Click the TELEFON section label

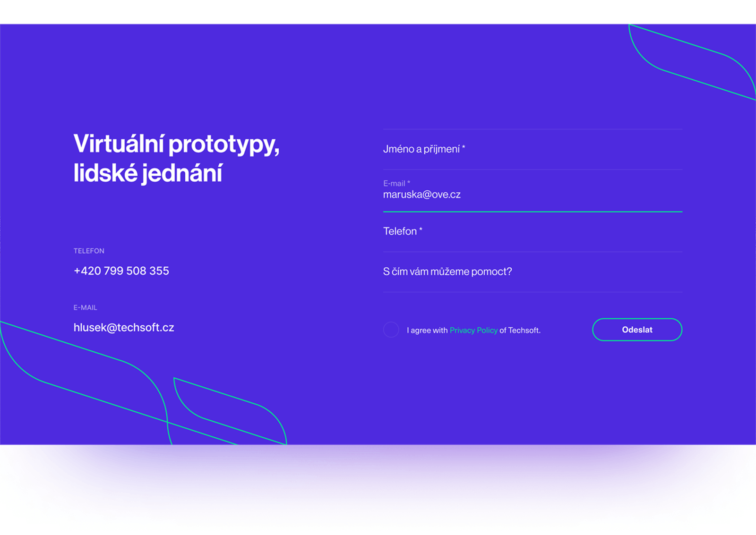click(88, 251)
